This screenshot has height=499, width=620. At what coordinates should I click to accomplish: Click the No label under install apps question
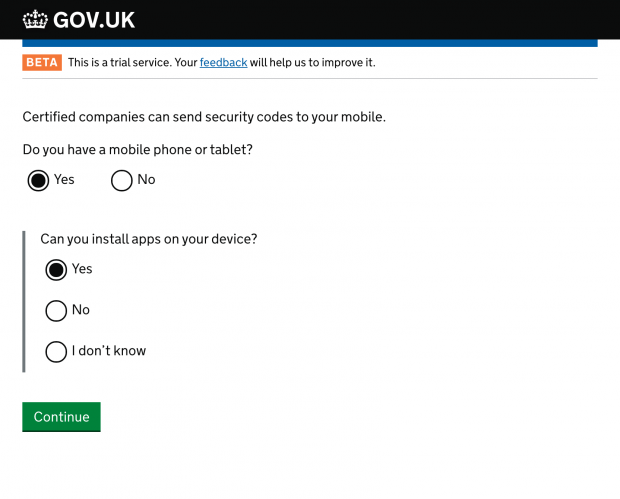81,310
